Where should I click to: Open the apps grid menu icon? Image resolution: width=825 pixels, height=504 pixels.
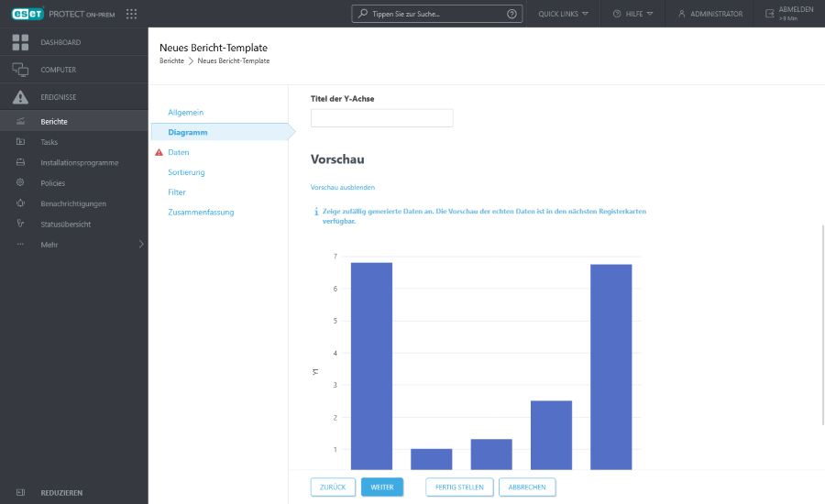pyautogui.click(x=131, y=14)
